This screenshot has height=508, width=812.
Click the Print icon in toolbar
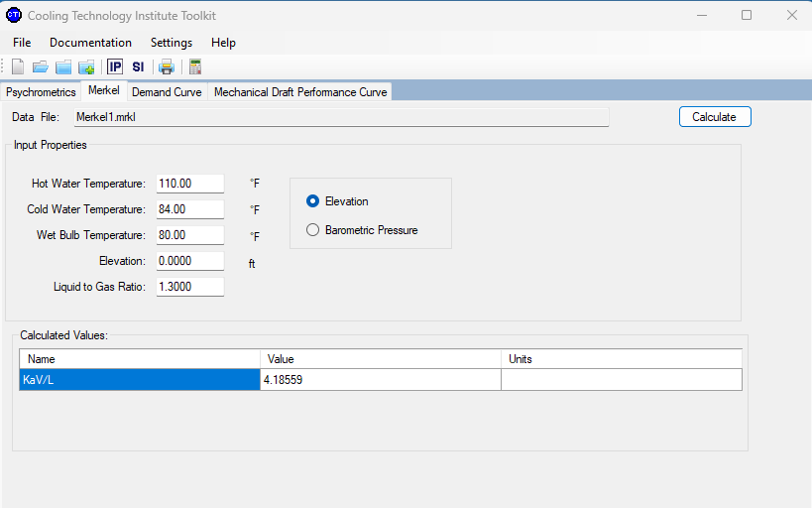click(x=167, y=67)
